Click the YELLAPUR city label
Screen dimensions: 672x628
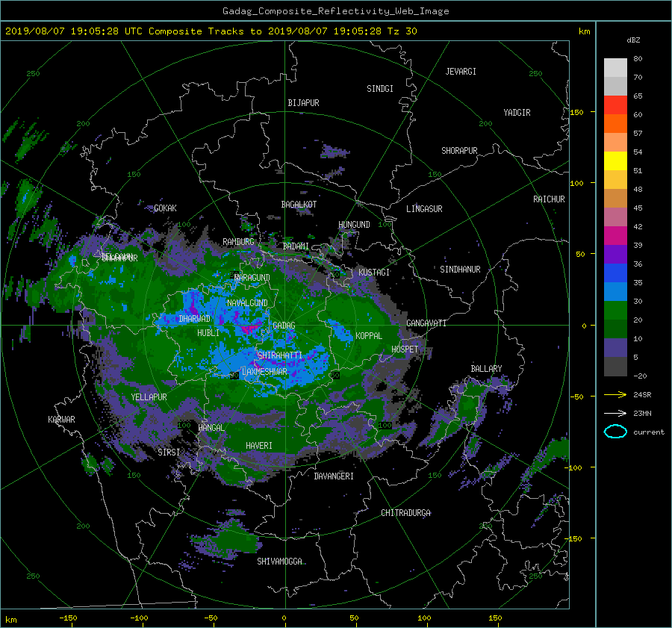(x=149, y=397)
